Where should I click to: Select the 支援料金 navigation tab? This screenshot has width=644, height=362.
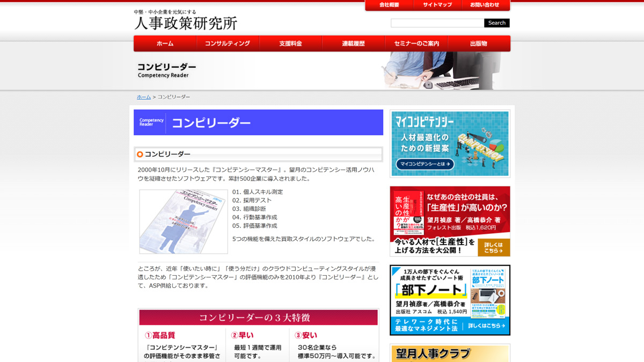click(x=290, y=43)
